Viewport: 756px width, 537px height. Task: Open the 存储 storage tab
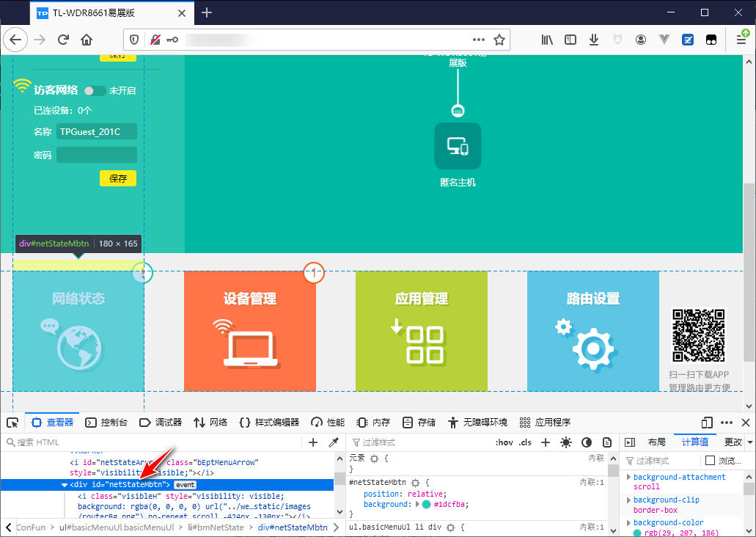tap(419, 423)
